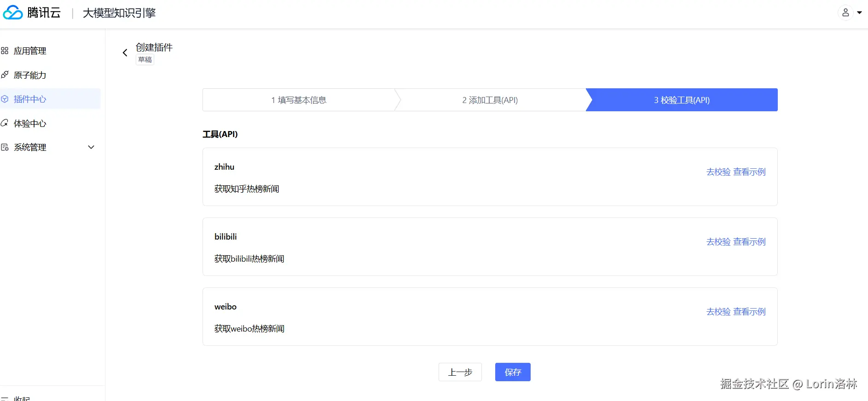Viewport: 868px width, 401px height.
Task: Expand the 系统管理 submenu chevron
Action: [x=91, y=147]
